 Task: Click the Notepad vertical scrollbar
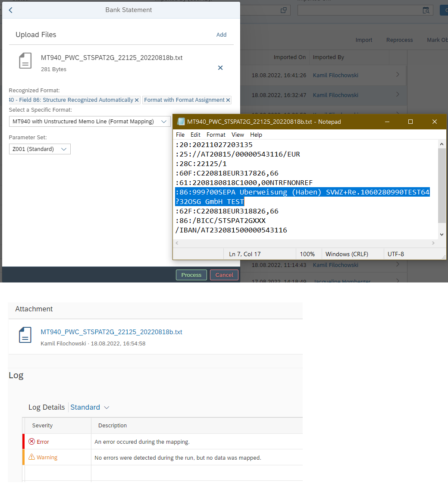click(x=441, y=185)
